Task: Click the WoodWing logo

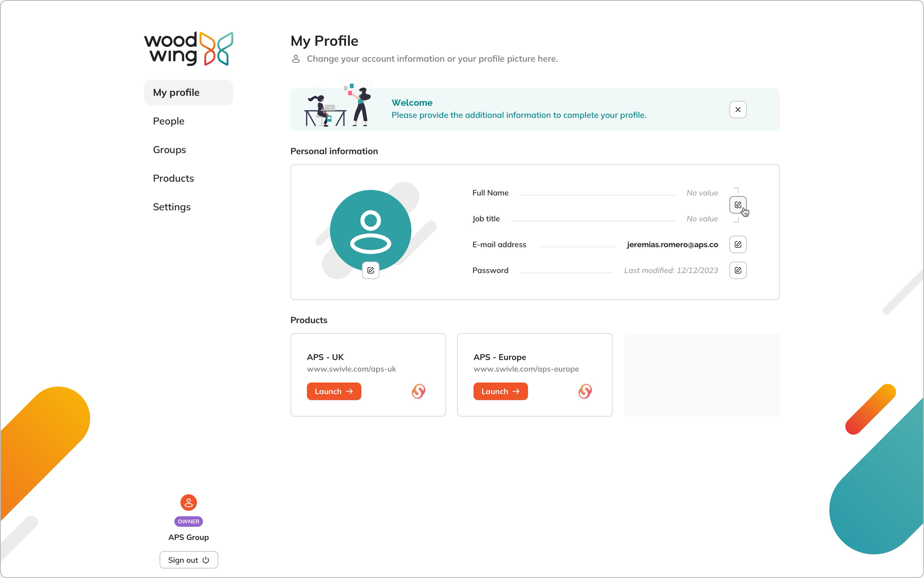Action: (x=188, y=49)
